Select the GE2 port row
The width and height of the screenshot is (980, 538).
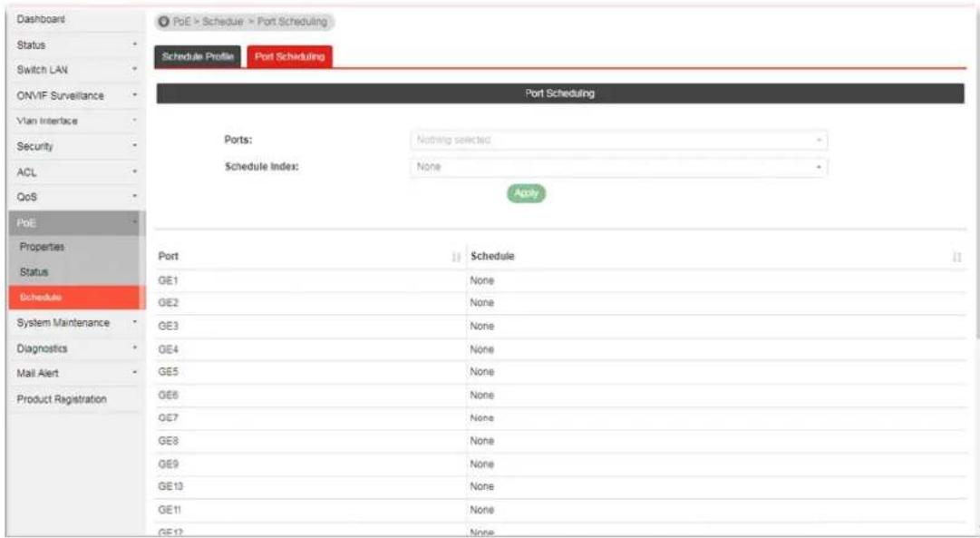pos(560,303)
